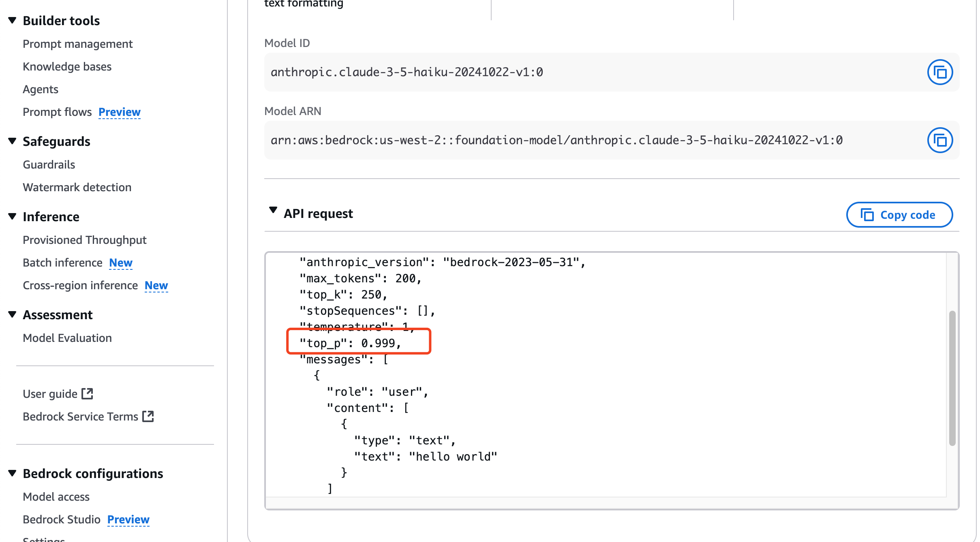Click the "text": "hello world" line
Screen dimensions: 980x542
(x=426, y=457)
